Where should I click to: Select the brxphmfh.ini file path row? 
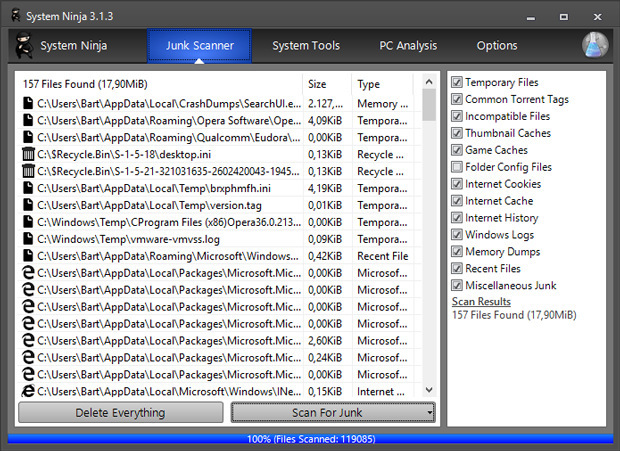(154, 188)
